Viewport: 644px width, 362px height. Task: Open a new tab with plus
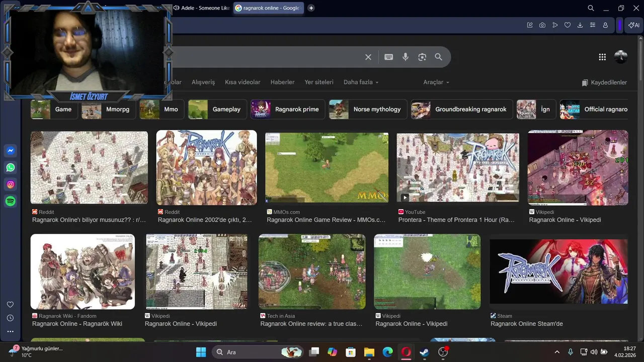[311, 8]
